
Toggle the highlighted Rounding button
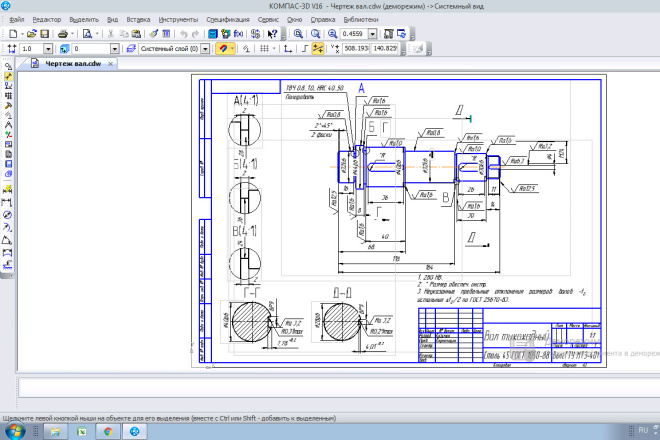[318, 49]
